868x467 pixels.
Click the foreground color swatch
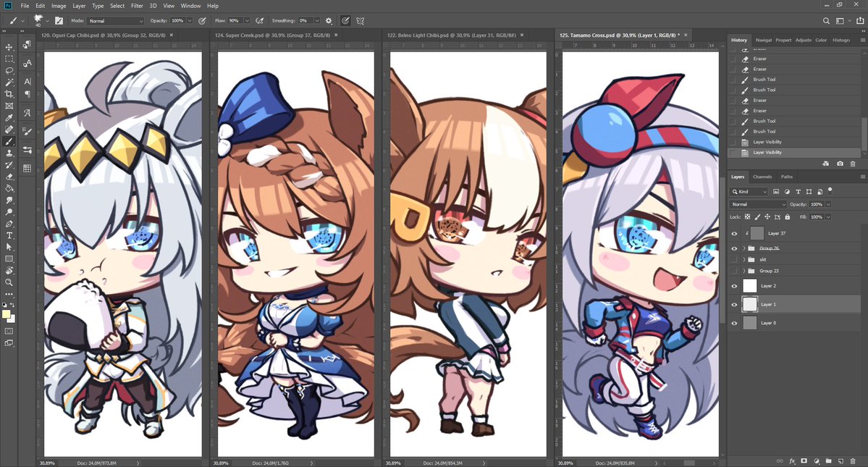coord(6,314)
